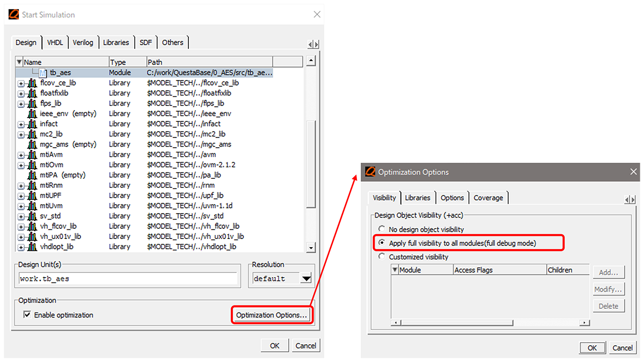Click the sort triangle in Module column header

(x=395, y=270)
